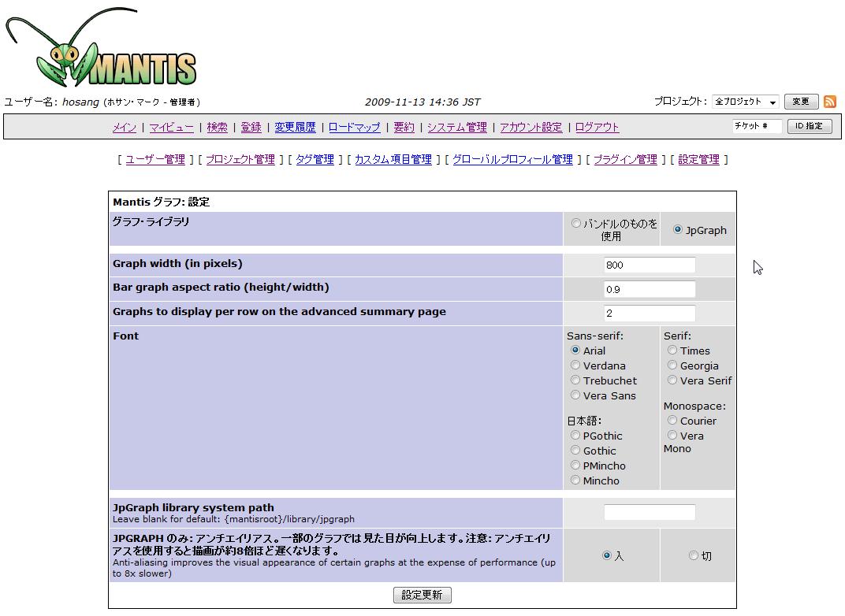Pick the PGothic Japanese font
845x616 pixels.
click(575, 436)
